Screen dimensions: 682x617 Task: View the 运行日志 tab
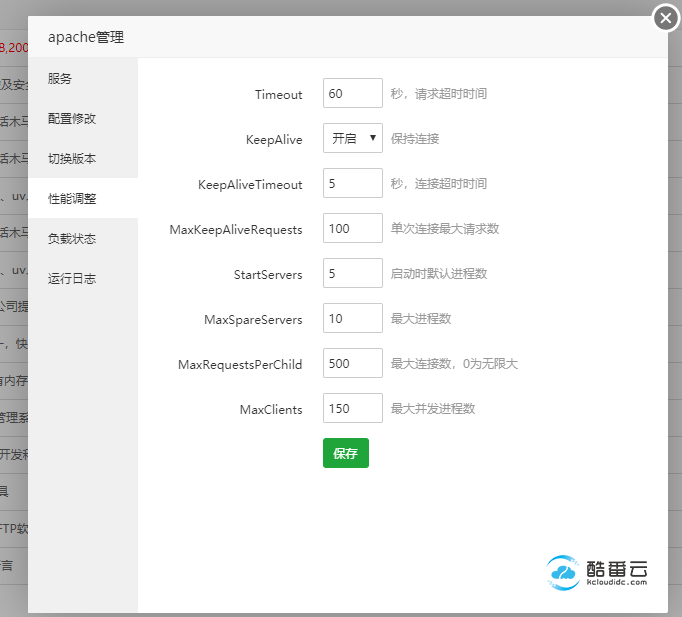coord(72,279)
